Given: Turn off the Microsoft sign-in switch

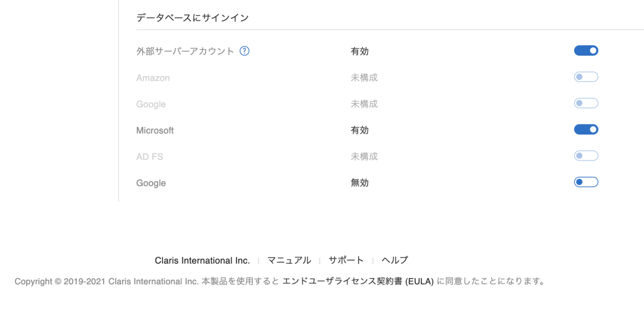Looking at the screenshot, I should pyautogui.click(x=586, y=130).
